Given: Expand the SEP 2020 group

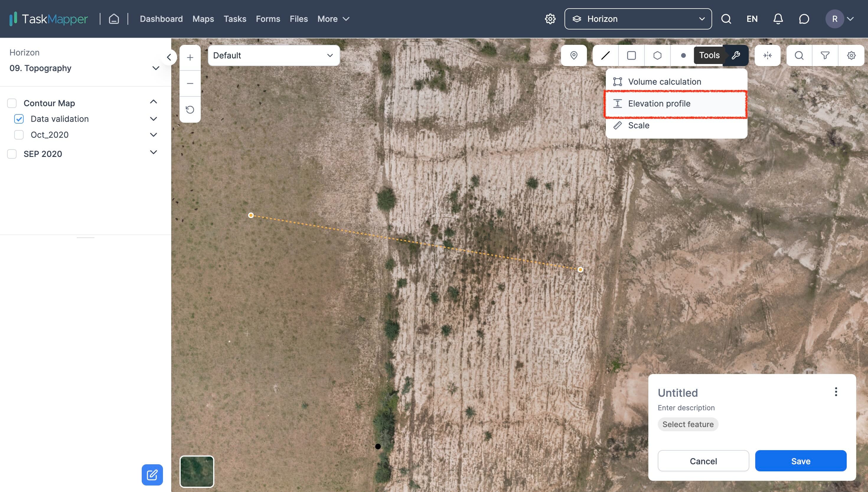Looking at the screenshot, I should tap(154, 152).
